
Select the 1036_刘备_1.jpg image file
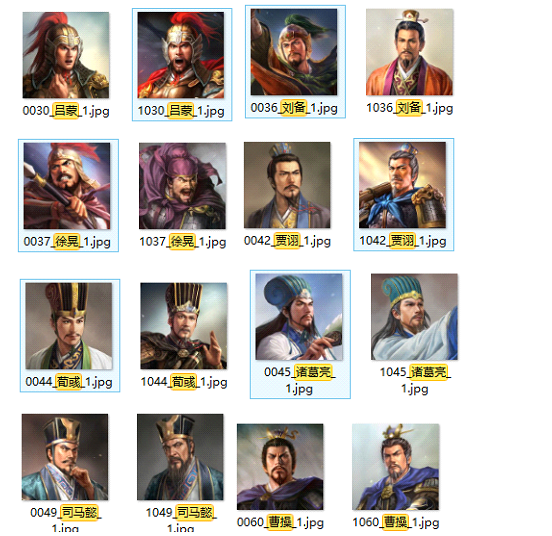pyautogui.click(x=409, y=52)
